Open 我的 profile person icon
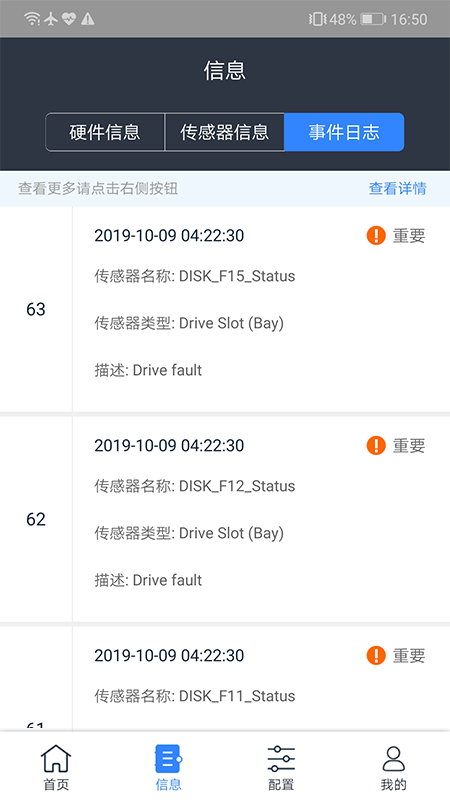Image resolution: width=450 pixels, height=800 pixels. pyautogui.click(x=393, y=759)
